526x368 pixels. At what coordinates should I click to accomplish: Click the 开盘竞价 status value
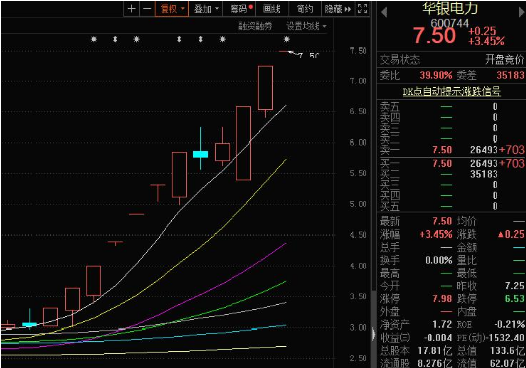point(504,60)
